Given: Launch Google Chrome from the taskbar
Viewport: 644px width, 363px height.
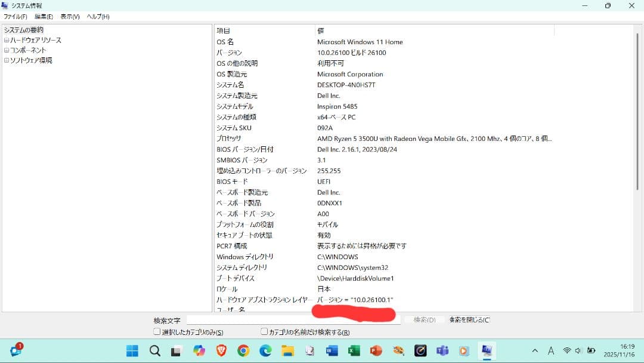Looking at the screenshot, I should click(x=244, y=351).
